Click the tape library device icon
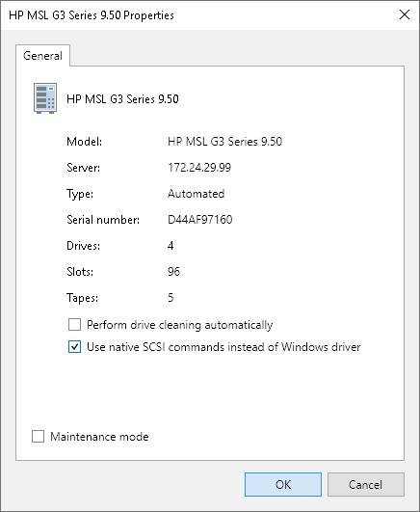This screenshot has height=512, width=420. pyautogui.click(x=45, y=98)
